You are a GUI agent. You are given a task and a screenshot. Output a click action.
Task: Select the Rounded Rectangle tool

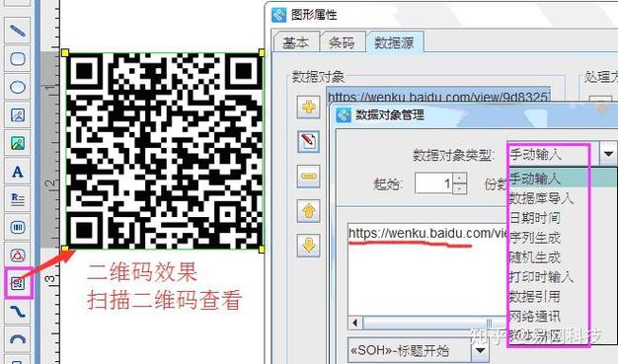pos(18,59)
